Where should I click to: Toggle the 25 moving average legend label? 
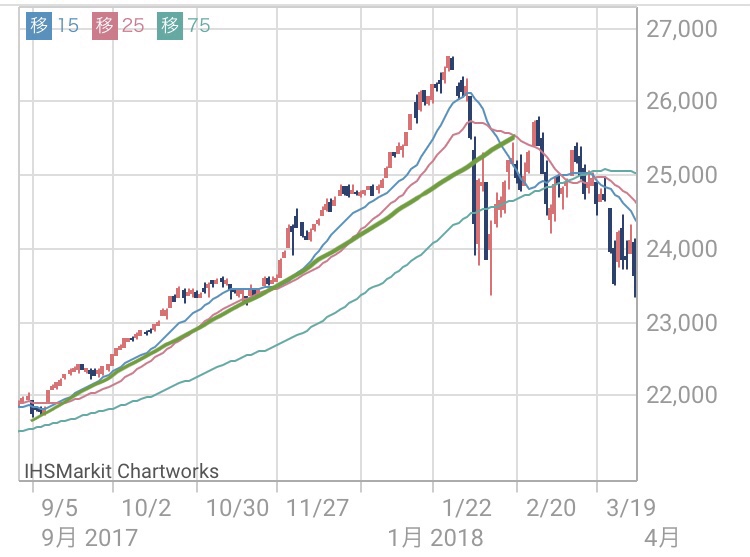[135, 27]
